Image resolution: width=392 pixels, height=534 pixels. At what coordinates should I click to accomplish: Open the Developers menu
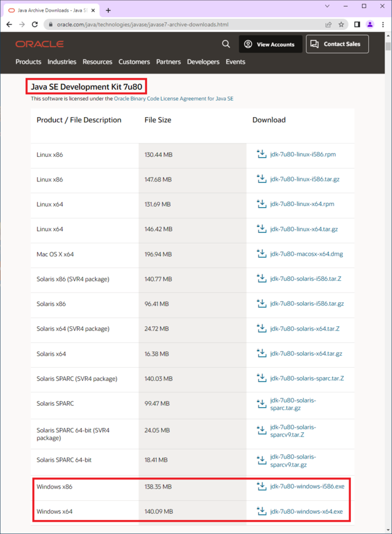(x=203, y=62)
